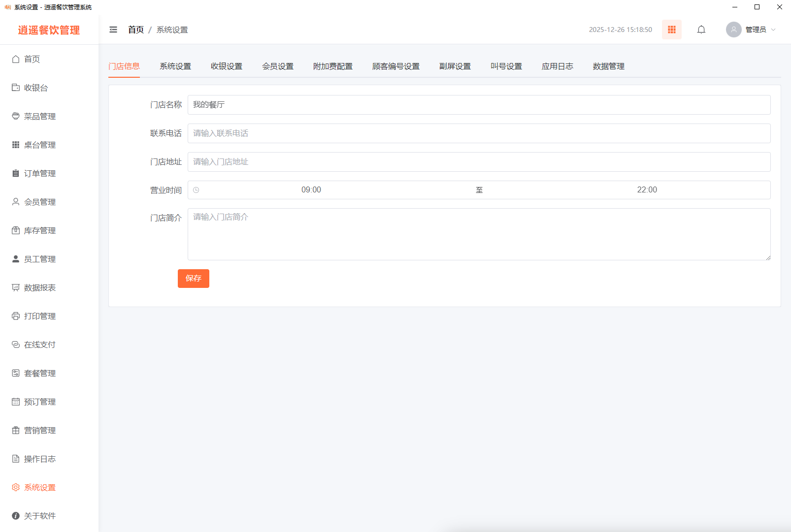Go to 菜品管理 in sidebar
Screen dimensions: 791x532
pyautogui.click(x=39, y=116)
